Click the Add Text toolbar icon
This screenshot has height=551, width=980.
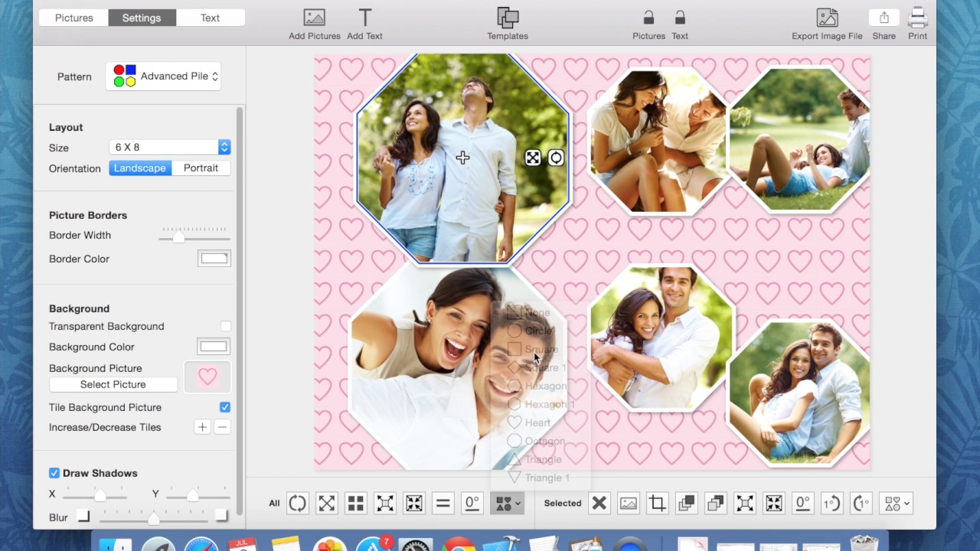point(365,18)
